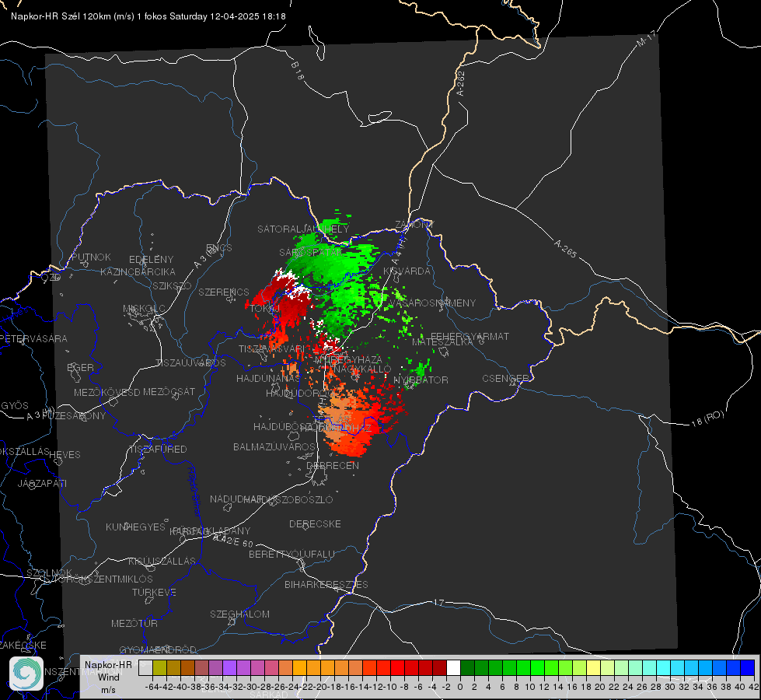The height and width of the screenshot is (700, 761).
Task: Click the TISZAVASVÁRI town label
Action: click(x=272, y=348)
